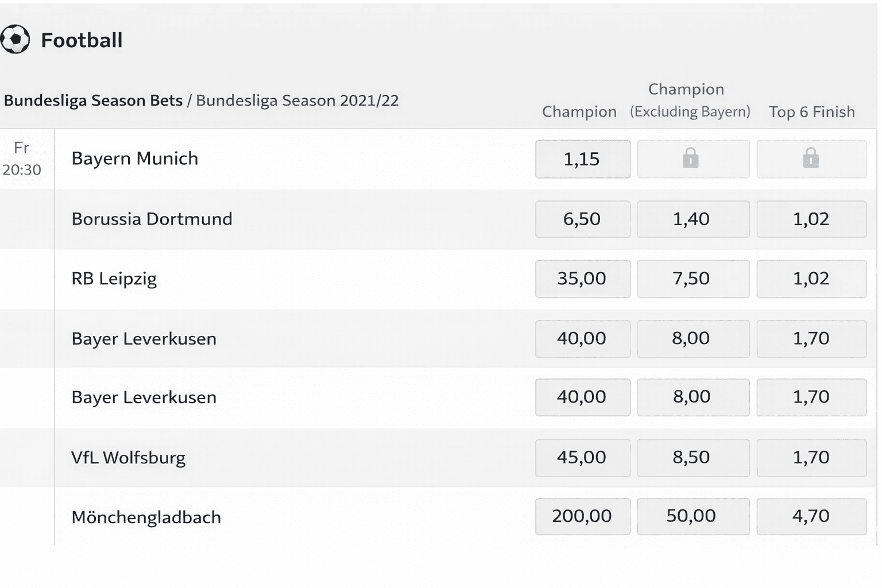Image resolution: width=882 pixels, height=588 pixels.
Task: Click RB Leipzig's 1,02 Top 6 Finish odds
Action: [811, 279]
